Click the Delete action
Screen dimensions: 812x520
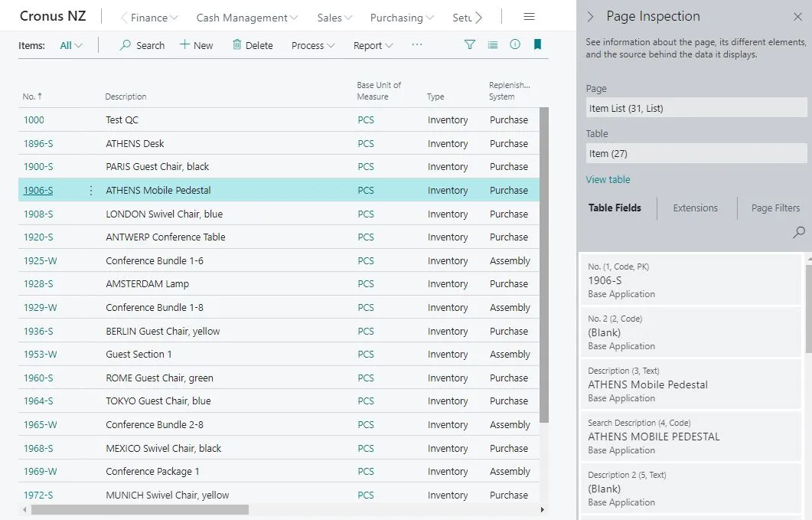(253, 45)
